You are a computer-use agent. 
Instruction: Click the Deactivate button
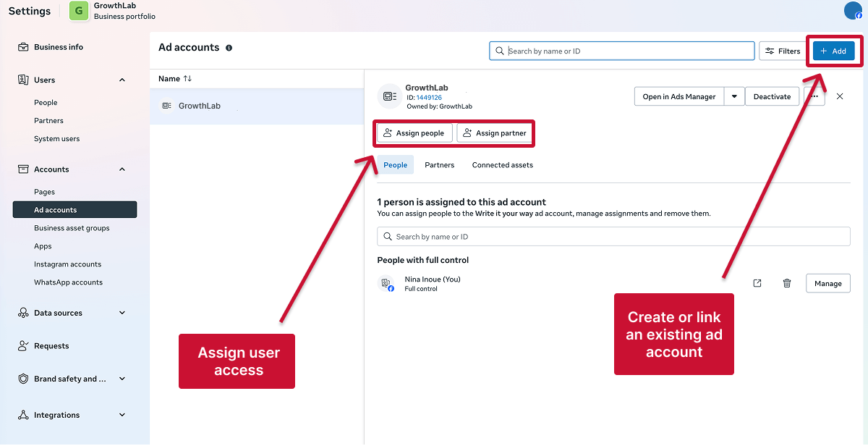(x=773, y=96)
